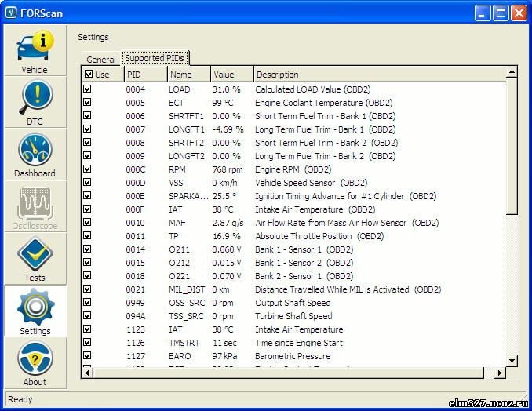Viewport: 532px width, 411px height.
Task: Sort by the Name column header
Action: (x=189, y=75)
